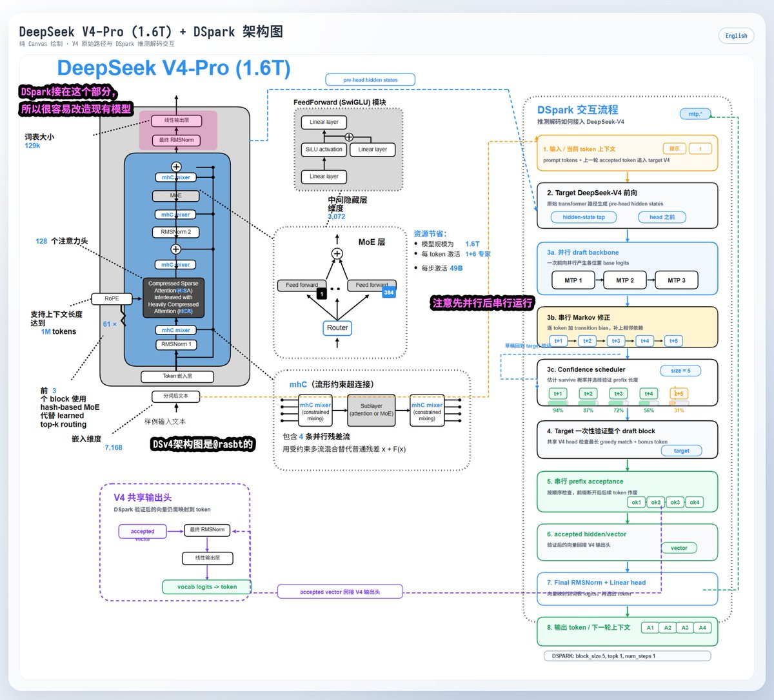Open the 3a 并行 draft backbone card
774x700 pixels.
pyautogui.click(x=628, y=269)
